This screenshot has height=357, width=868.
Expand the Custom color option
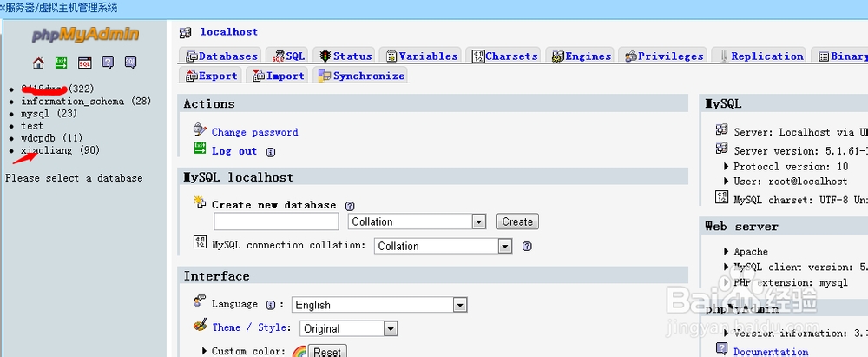coord(205,351)
